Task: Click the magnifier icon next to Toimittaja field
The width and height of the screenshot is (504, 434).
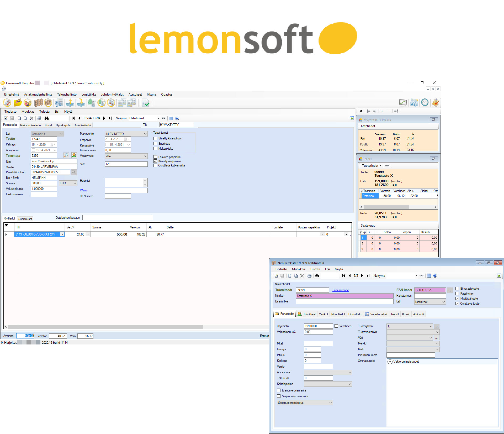Action: [x=66, y=155]
